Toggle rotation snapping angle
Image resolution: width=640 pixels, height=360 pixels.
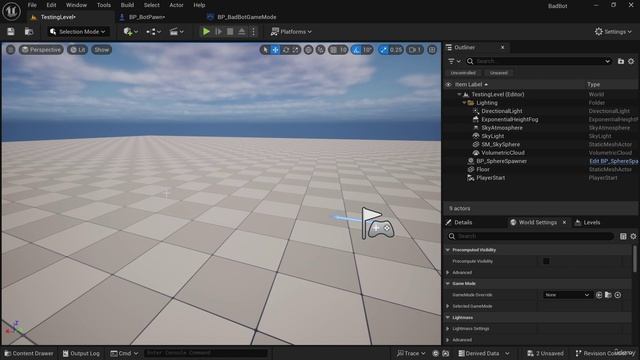357,50
